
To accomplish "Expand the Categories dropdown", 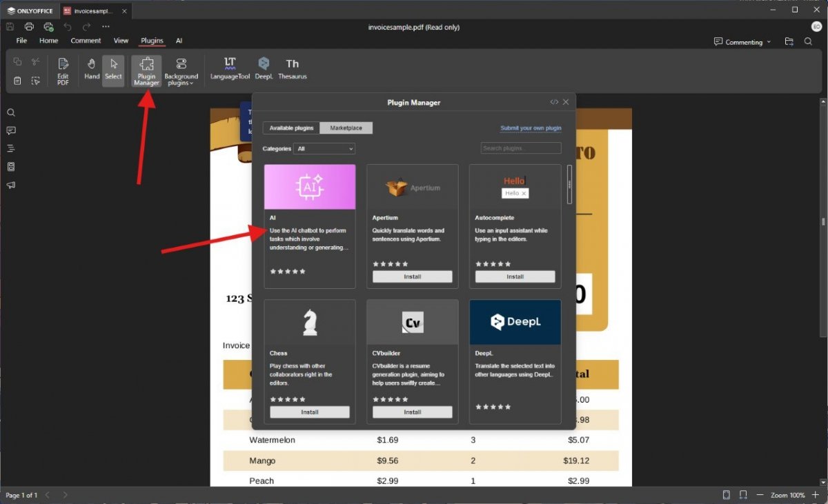I will pos(324,148).
